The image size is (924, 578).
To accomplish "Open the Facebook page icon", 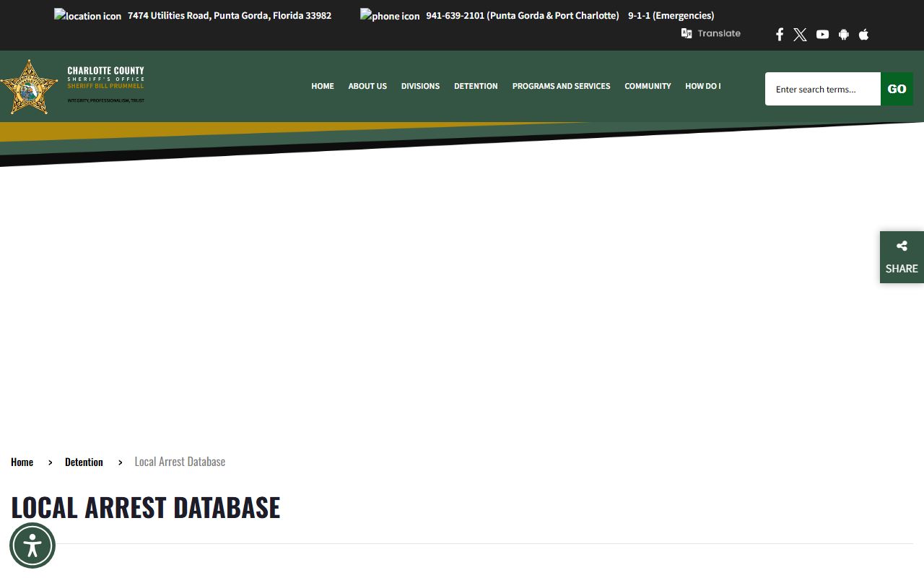I will click(779, 35).
